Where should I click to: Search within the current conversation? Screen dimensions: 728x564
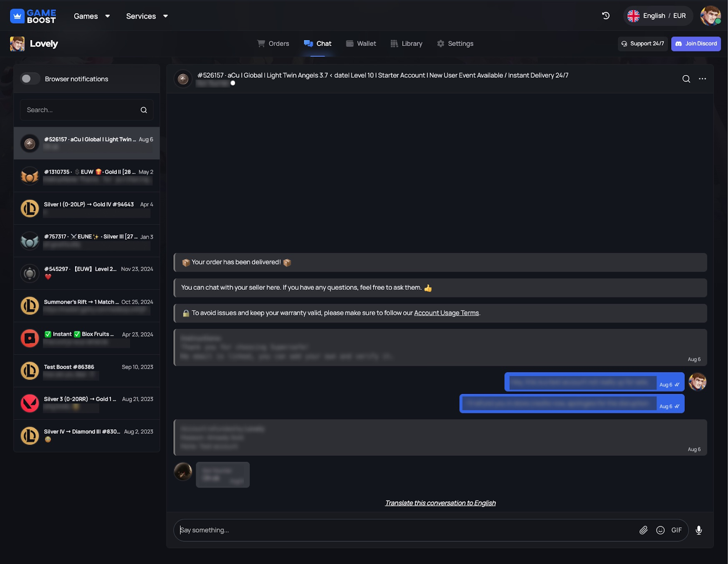point(686,79)
